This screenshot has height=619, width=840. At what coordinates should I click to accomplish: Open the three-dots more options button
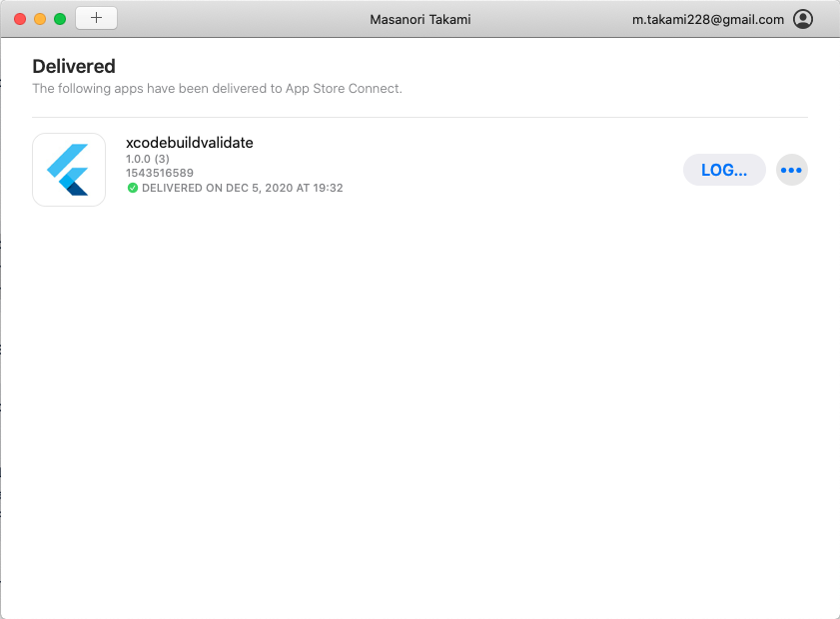[792, 170]
